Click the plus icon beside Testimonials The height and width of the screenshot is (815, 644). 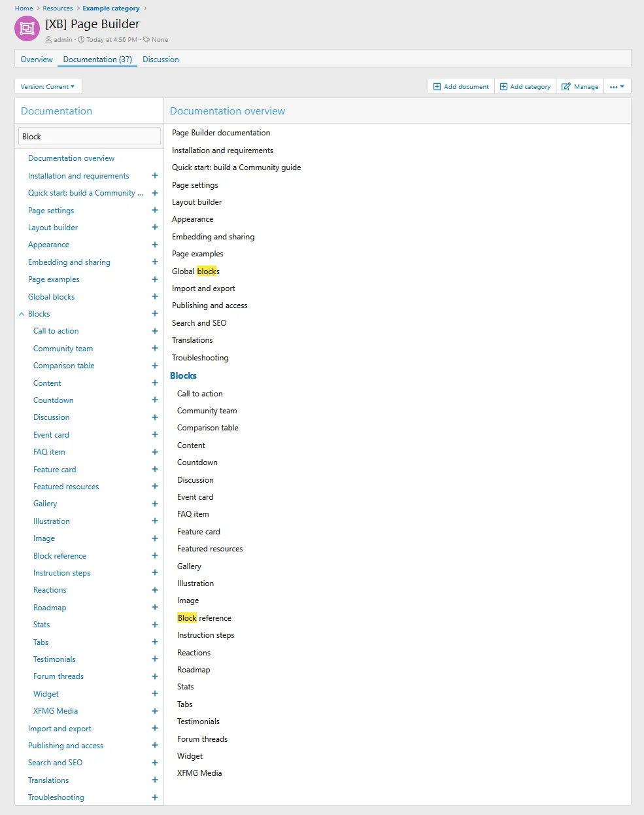pyautogui.click(x=155, y=659)
